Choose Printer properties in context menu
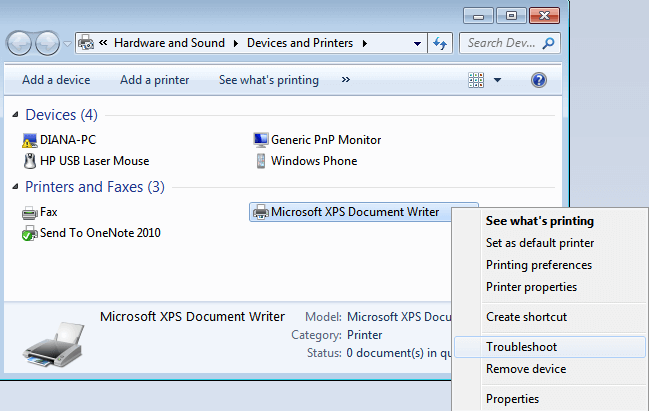This screenshot has width=649, height=411. tap(531, 287)
